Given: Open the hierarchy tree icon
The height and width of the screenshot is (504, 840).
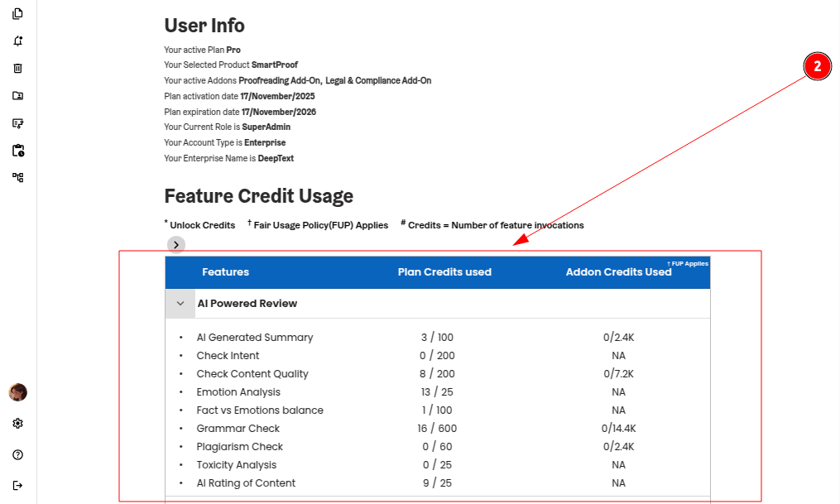Looking at the screenshot, I should click(x=18, y=177).
